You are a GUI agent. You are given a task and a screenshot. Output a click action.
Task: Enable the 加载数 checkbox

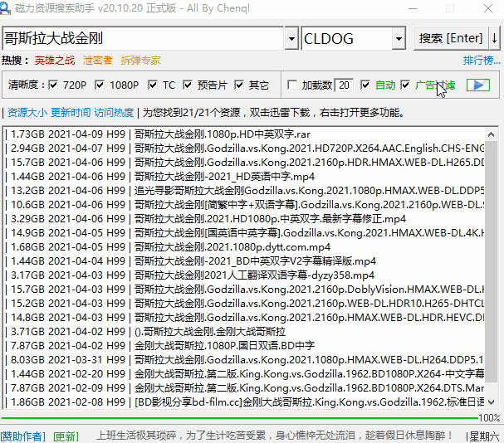(x=292, y=85)
